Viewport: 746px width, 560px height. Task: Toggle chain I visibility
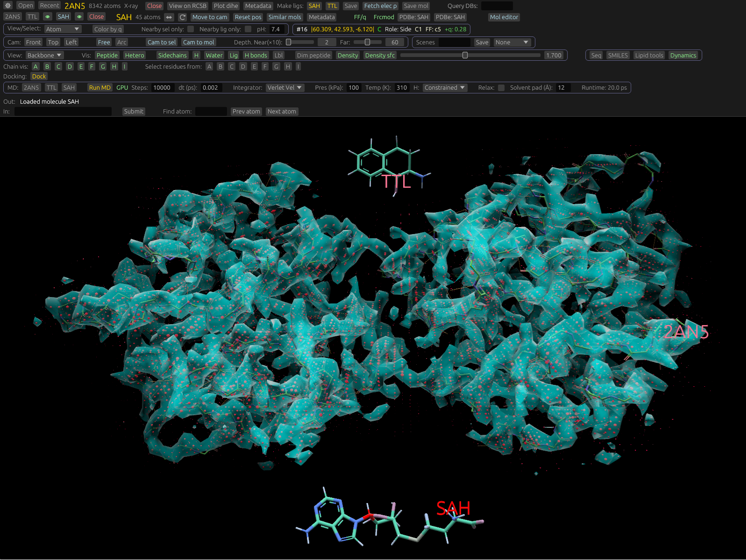(125, 66)
